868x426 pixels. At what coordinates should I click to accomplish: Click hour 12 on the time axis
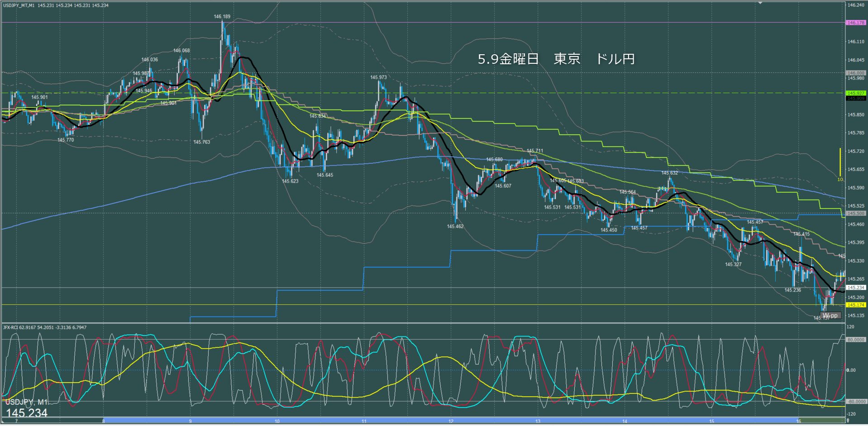click(451, 421)
